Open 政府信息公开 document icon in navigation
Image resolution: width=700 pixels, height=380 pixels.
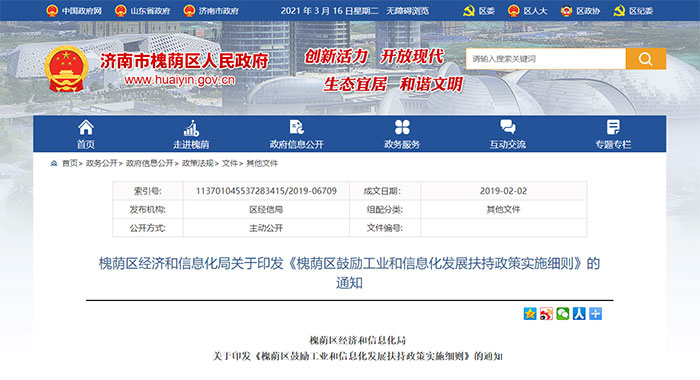tap(296, 127)
